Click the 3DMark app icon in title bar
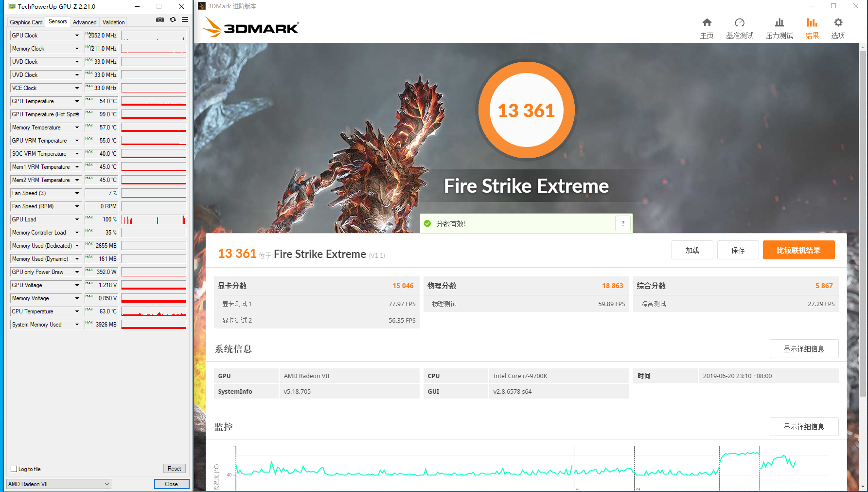868x492 pixels. point(202,6)
